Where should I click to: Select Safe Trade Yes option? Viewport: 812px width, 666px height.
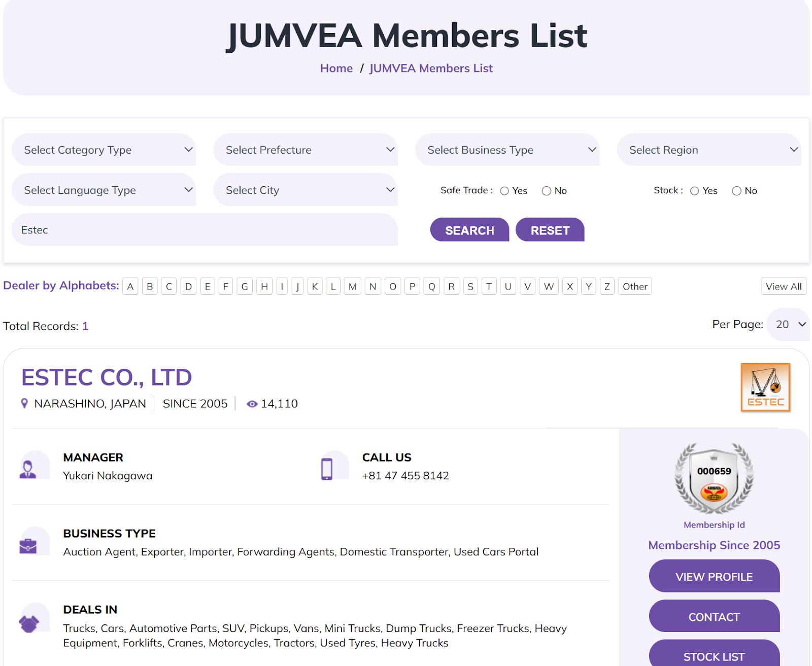(504, 191)
